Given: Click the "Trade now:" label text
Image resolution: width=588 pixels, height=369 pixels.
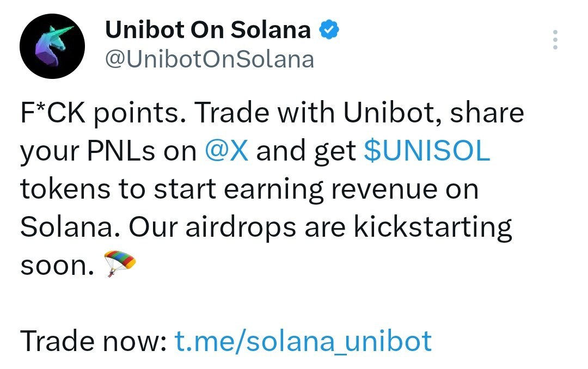Looking at the screenshot, I should point(93,341).
